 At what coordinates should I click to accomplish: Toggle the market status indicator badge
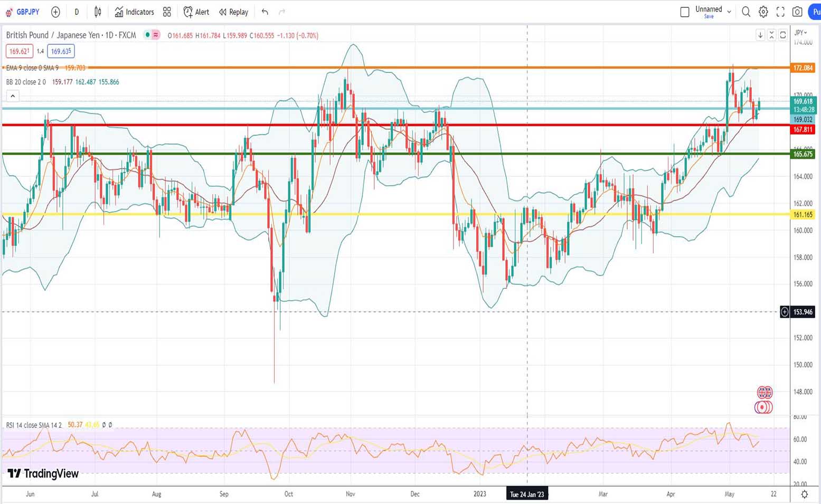pos(152,35)
